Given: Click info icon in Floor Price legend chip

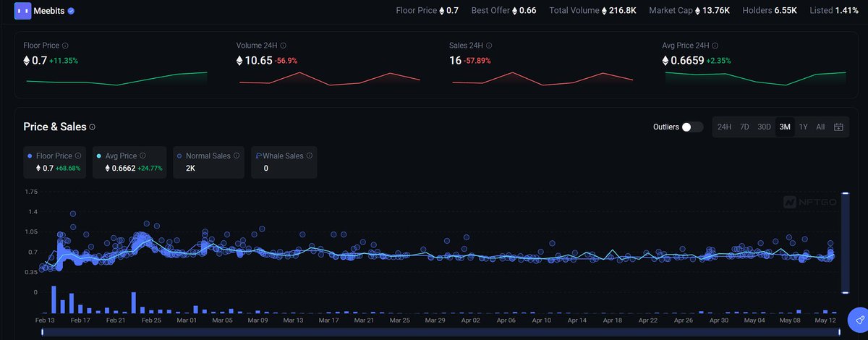Looking at the screenshot, I should [78, 156].
